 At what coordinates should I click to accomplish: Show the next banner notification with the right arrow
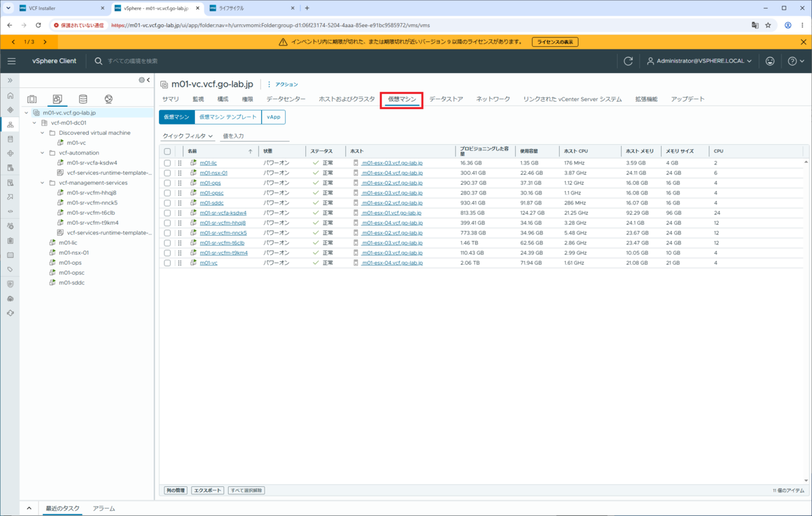45,42
